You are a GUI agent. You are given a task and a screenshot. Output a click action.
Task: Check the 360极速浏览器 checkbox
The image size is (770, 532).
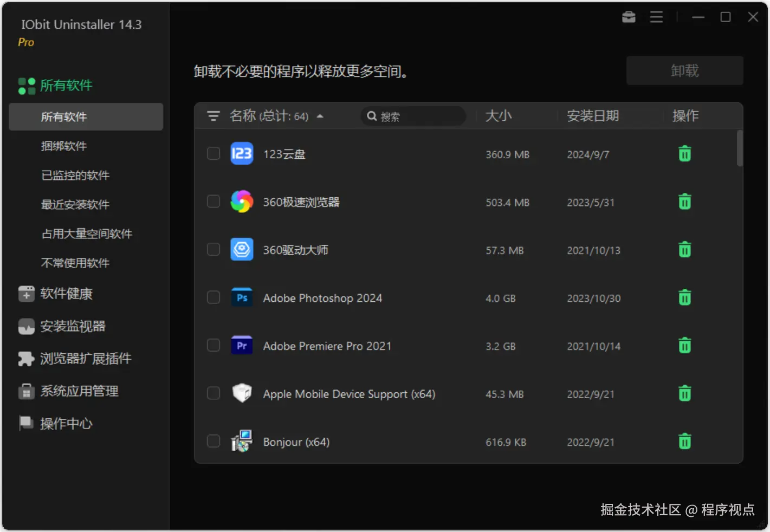pyautogui.click(x=213, y=202)
